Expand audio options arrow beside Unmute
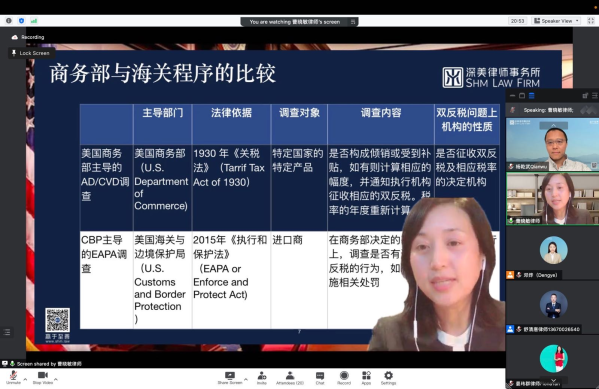The width and height of the screenshot is (599, 389). pyautogui.click(x=25, y=379)
